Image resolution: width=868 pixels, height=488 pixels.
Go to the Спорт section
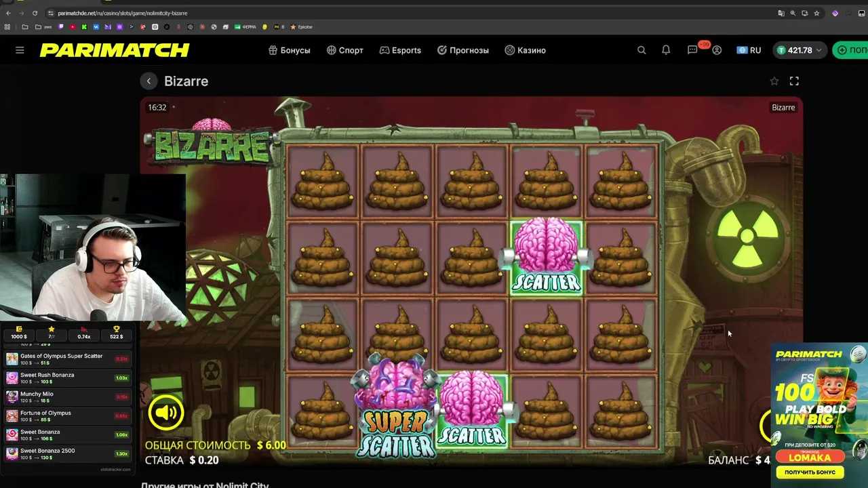click(344, 50)
